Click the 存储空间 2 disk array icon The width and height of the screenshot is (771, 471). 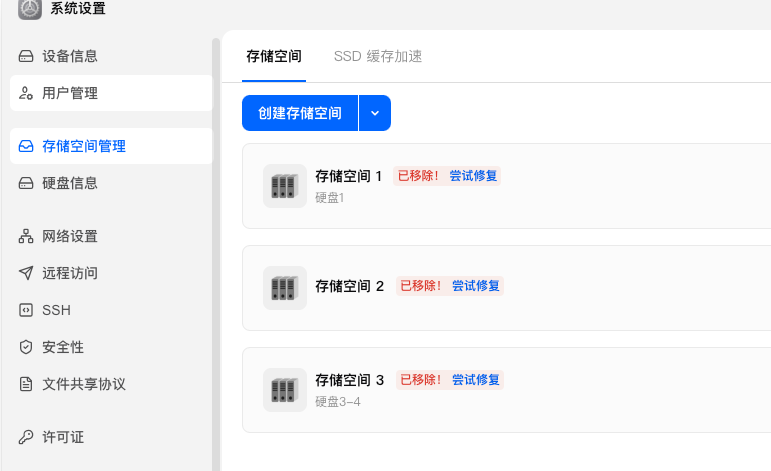coord(285,288)
